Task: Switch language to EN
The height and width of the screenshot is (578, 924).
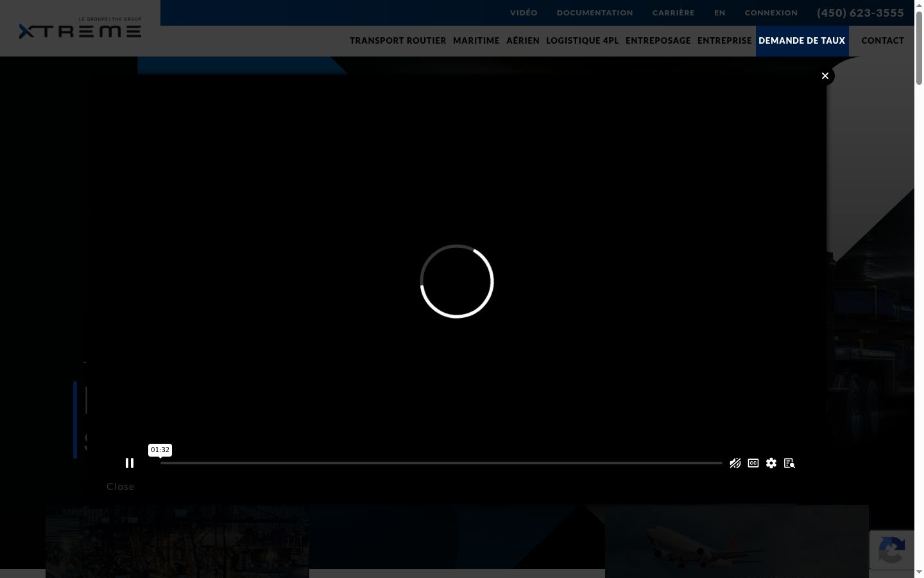Action: tap(720, 13)
